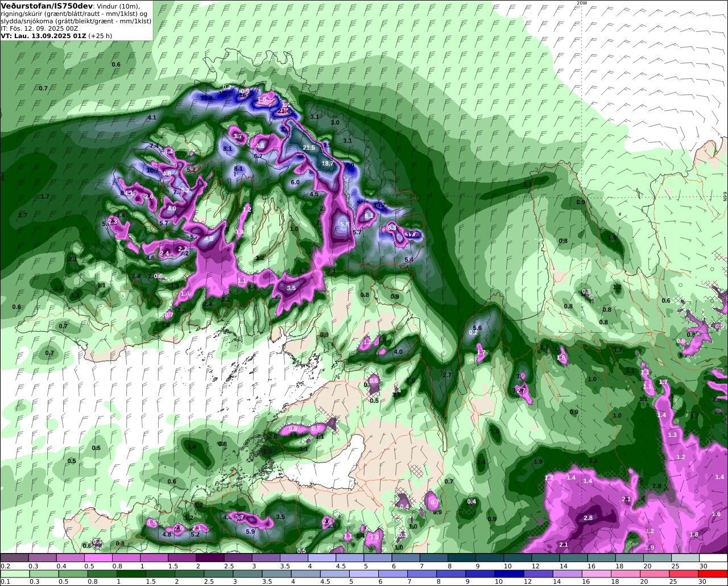728x586 pixels.
Task: Pick the darkest purple swatch between 2 and 2.5, upper legend row
Action: pos(210,558)
